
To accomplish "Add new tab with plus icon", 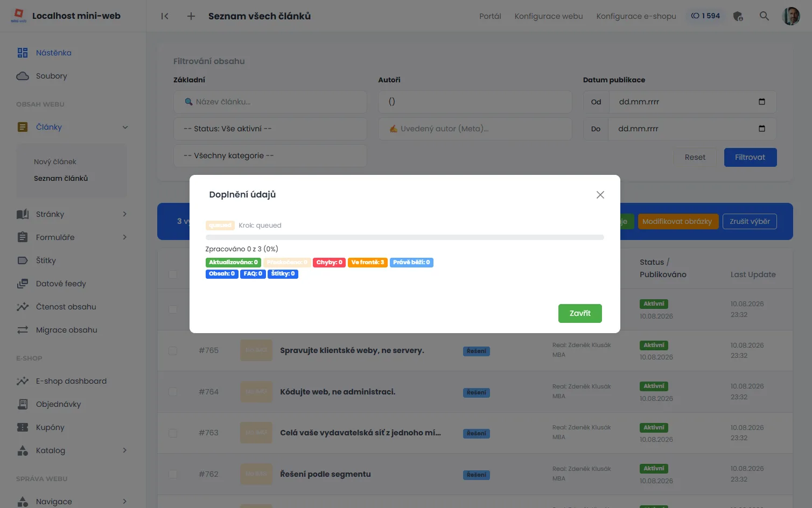I will pos(191,16).
